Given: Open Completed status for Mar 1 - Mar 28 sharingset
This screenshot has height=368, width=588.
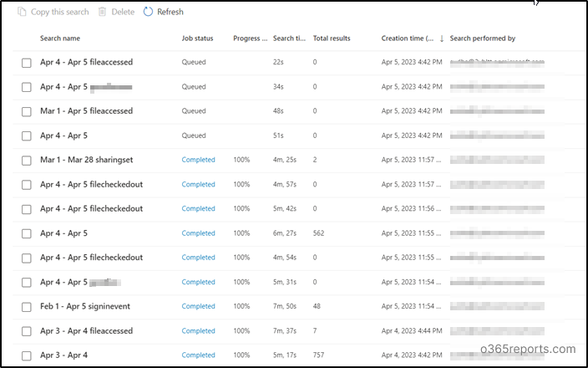Looking at the screenshot, I should pyautogui.click(x=199, y=160).
